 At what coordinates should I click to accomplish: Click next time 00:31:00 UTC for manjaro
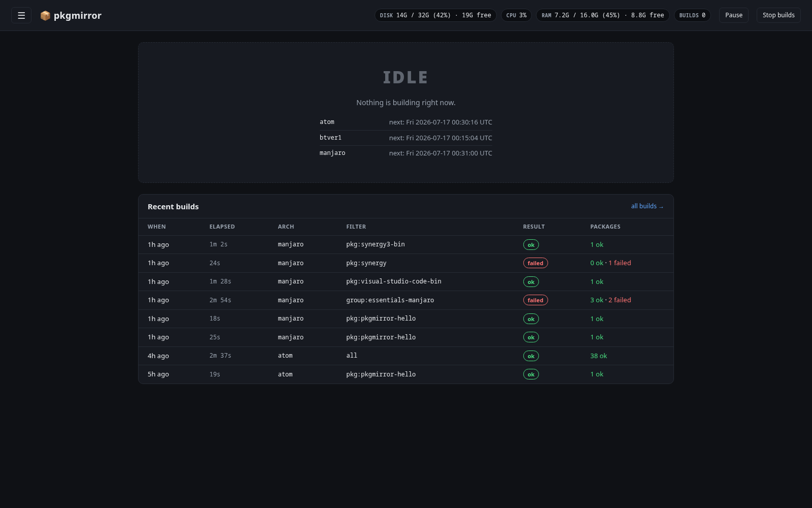point(441,153)
